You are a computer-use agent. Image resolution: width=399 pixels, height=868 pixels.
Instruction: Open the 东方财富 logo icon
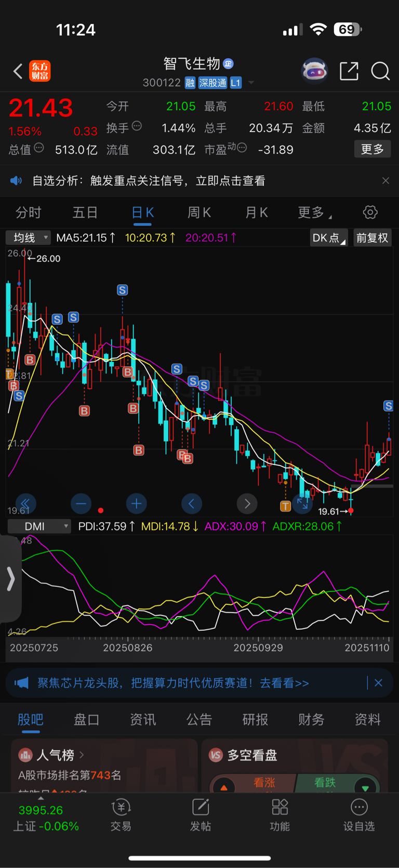click(40, 71)
